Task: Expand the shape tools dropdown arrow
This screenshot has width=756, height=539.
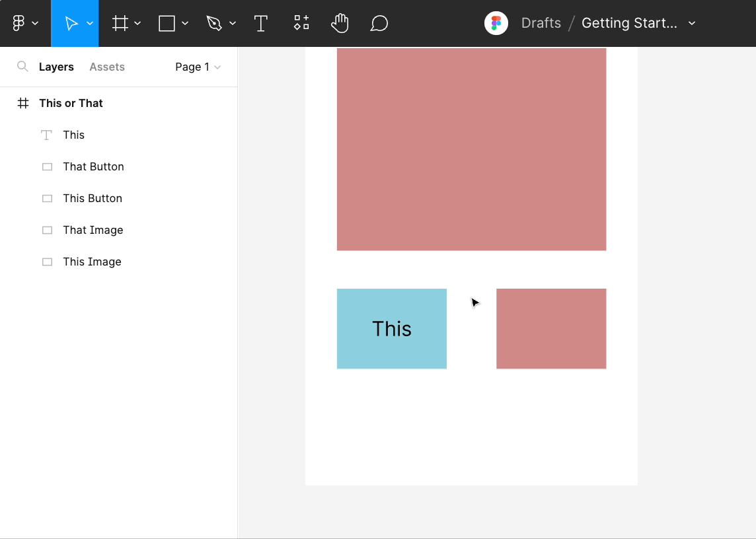Action: coord(185,24)
